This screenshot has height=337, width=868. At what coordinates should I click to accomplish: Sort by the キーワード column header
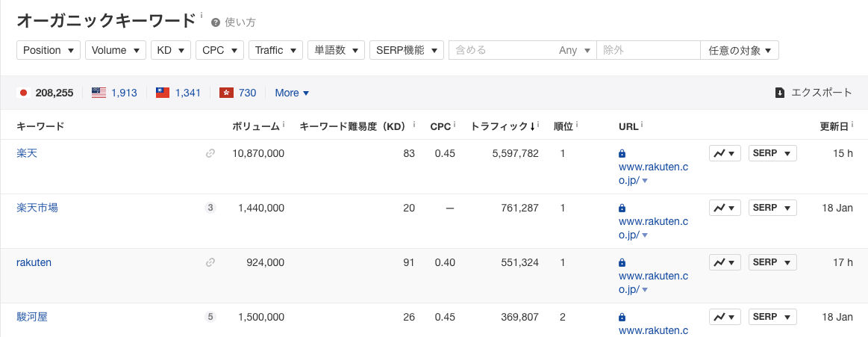(40, 126)
